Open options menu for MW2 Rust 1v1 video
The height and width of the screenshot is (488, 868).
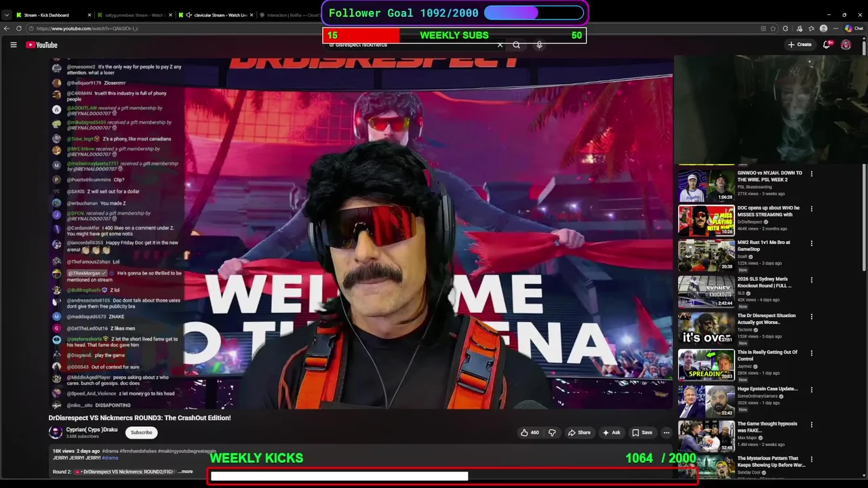811,243
